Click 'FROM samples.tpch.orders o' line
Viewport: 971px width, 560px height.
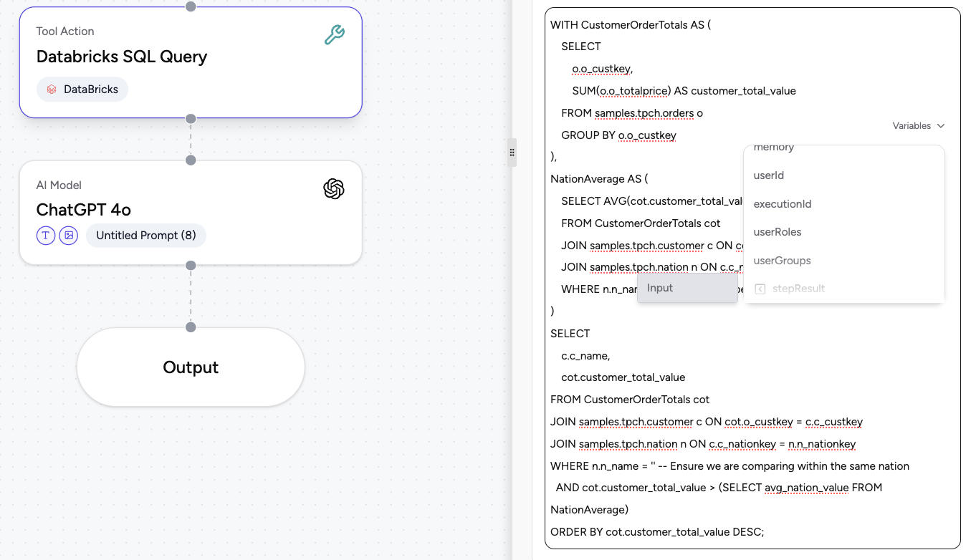[632, 113]
